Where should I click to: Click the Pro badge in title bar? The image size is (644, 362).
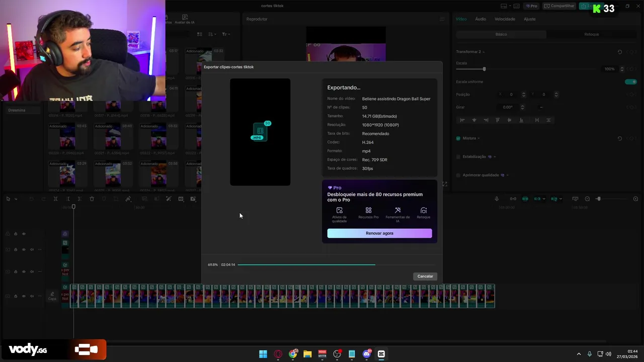(532, 6)
